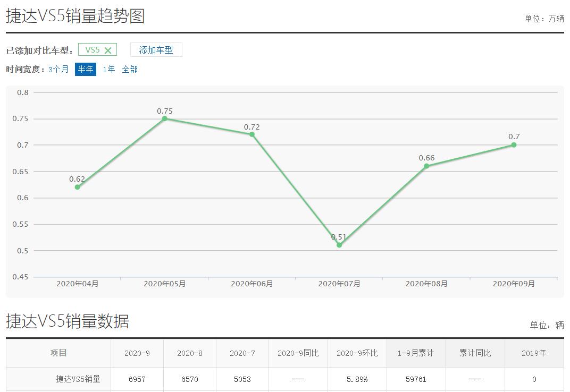
Task: Switch time range to 全部
Action: coord(130,69)
